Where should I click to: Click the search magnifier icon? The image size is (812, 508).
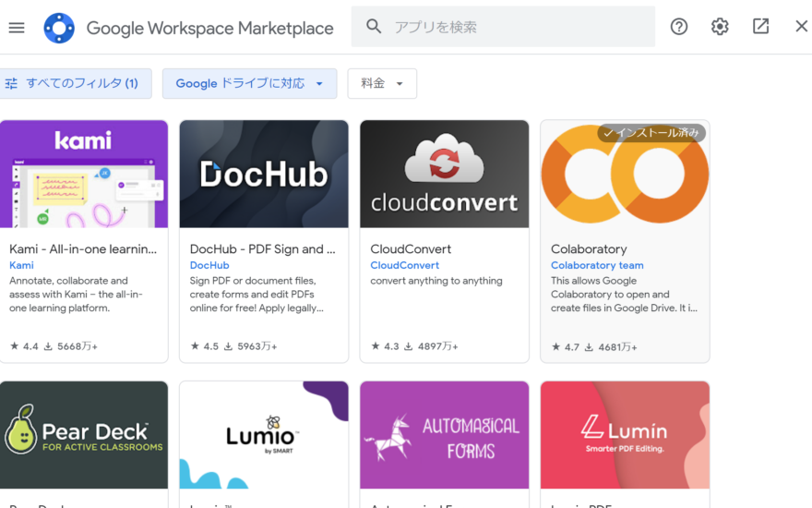[x=374, y=27]
